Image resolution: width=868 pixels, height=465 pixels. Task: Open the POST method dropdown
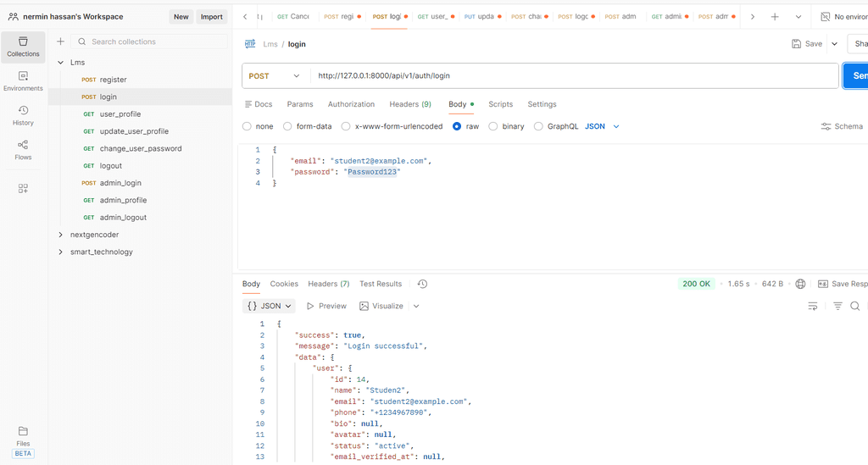(274, 75)
